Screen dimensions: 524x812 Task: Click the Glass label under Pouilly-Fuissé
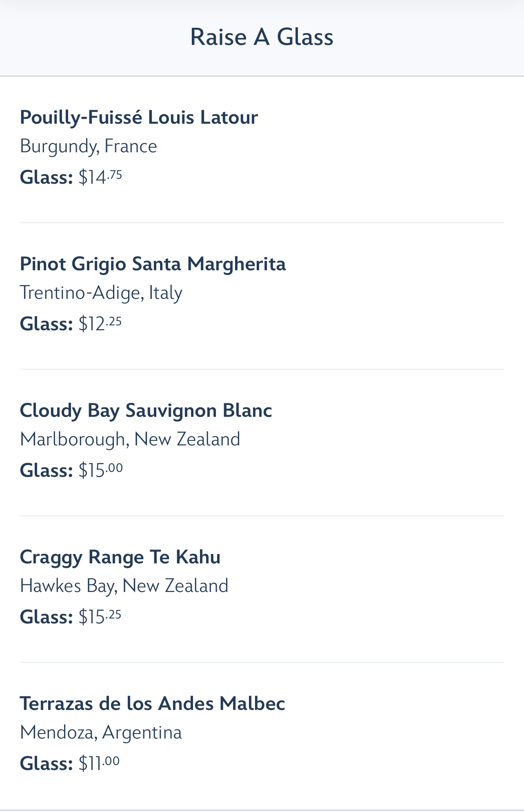pos(46,177)
